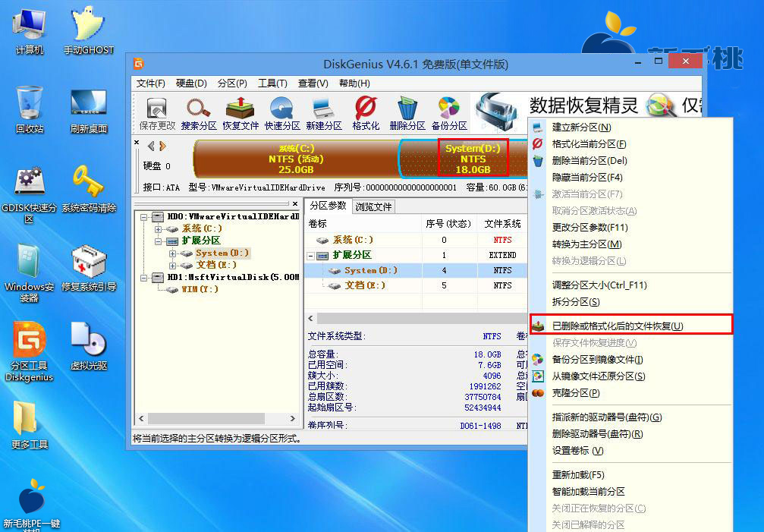This screenshot has height=532, width=764.
Task: Expand System(D:) node in tree
Action: [172, 253]
